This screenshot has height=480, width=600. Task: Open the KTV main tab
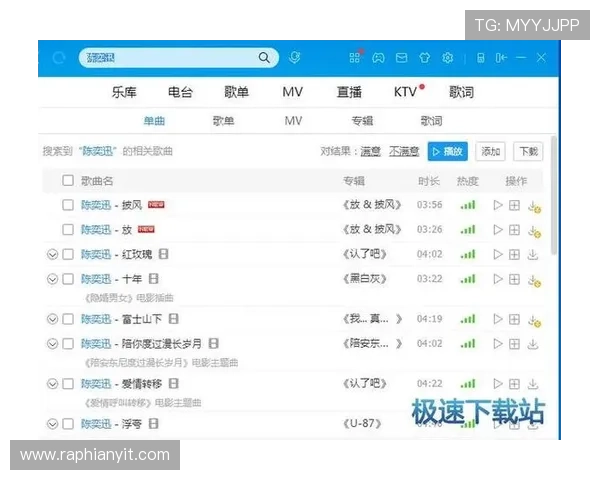coord(406,92)
